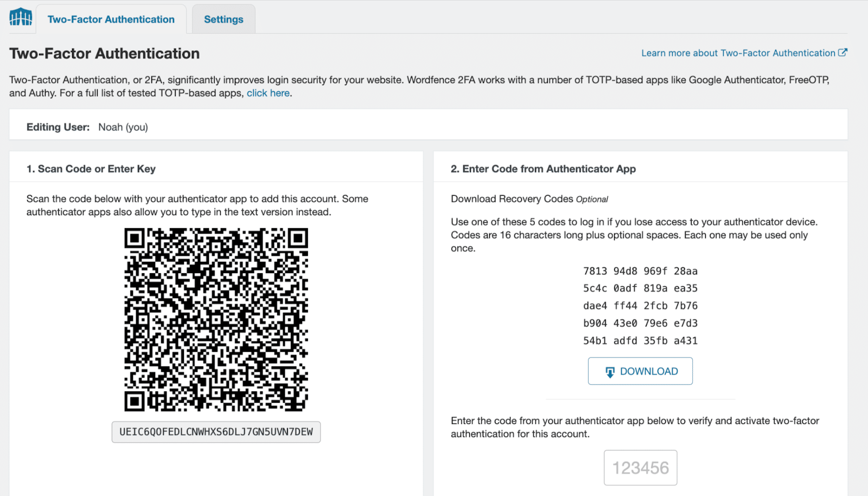868x496 pixels.
Task: Click the DOWNLOAD recovery codes button
Action: [x=640, y=371]
